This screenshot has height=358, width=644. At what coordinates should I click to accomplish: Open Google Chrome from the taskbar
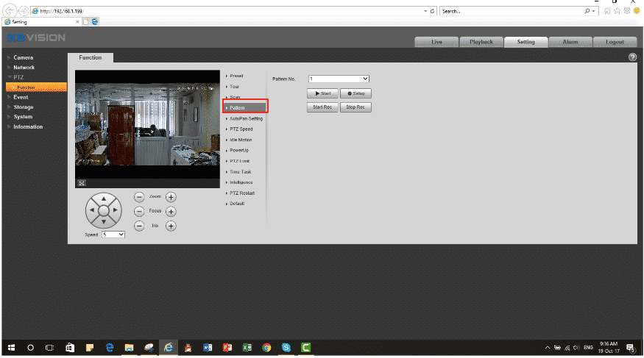pyautogui.click(x=266, y=347)
